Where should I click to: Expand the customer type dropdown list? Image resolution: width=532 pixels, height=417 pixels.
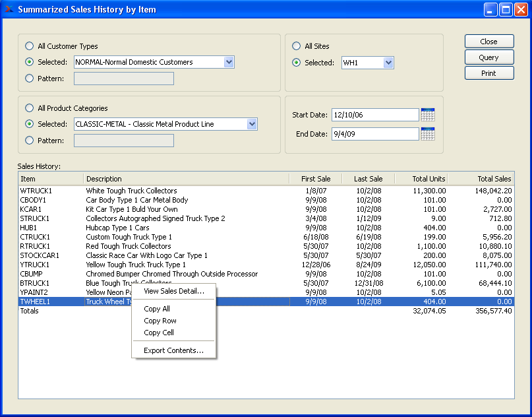click(x=229, y=62)
